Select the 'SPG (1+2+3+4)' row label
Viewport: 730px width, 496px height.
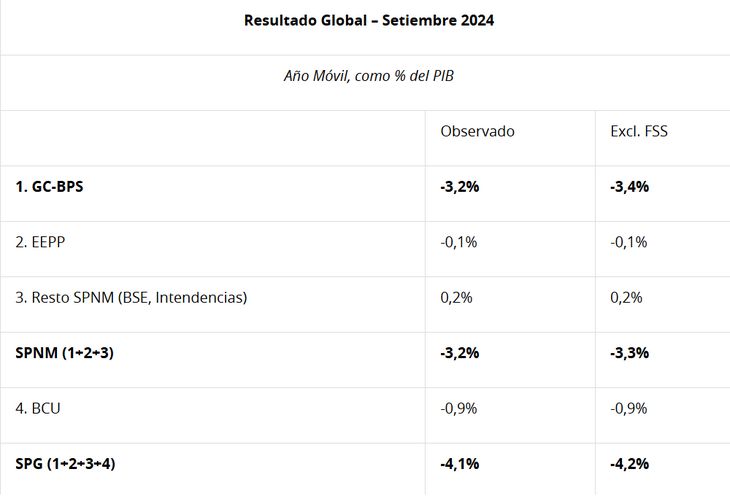(71, 464)
